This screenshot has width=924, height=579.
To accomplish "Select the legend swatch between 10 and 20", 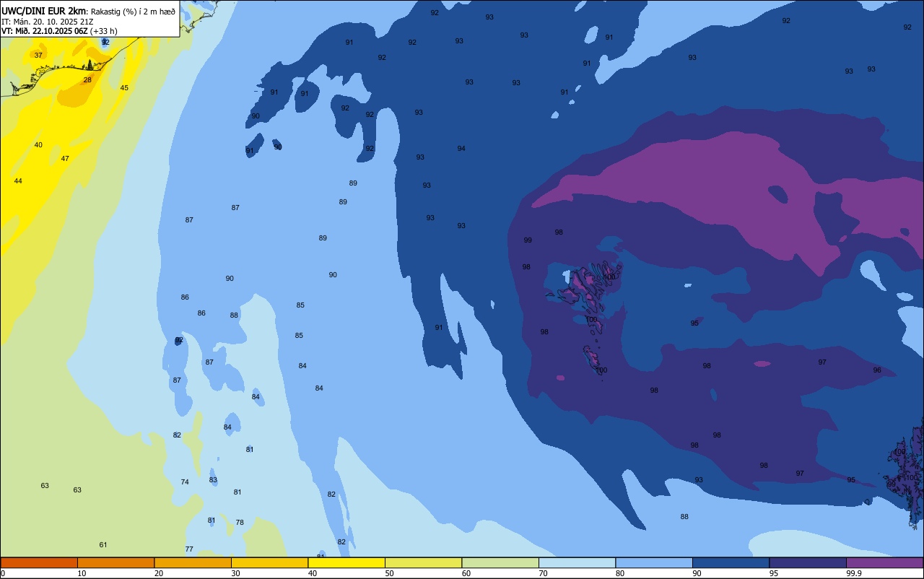I will pyautogui.click(x=115, y=562).
